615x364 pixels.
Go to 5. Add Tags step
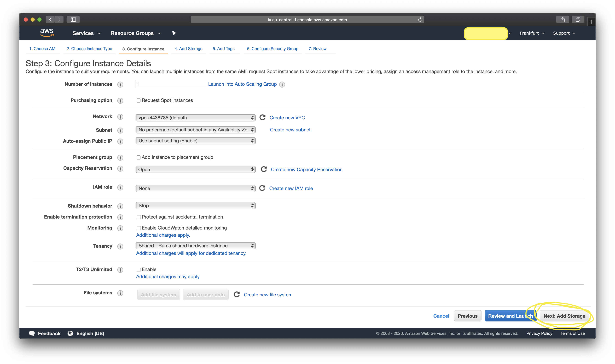click(x=223, y=49)
